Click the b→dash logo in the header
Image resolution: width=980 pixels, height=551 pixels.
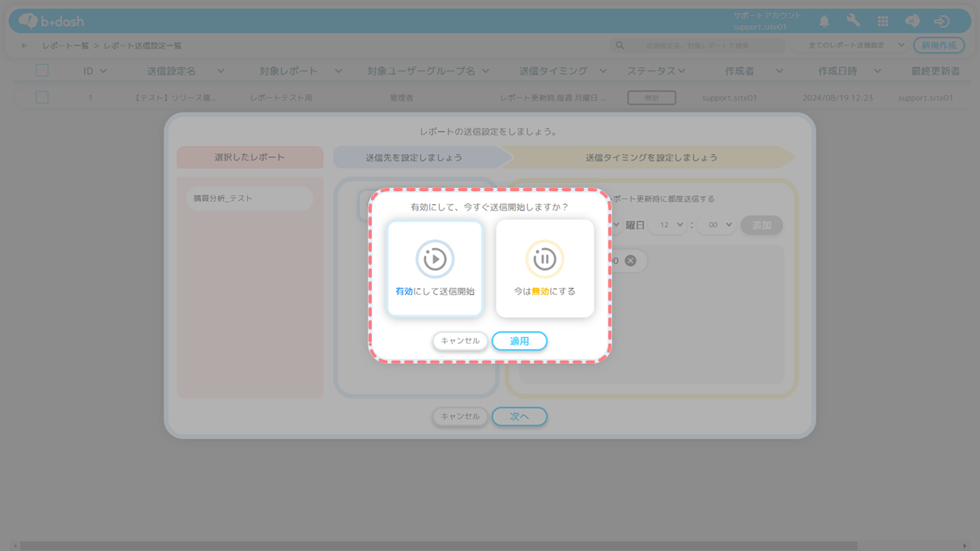point(51,21)
